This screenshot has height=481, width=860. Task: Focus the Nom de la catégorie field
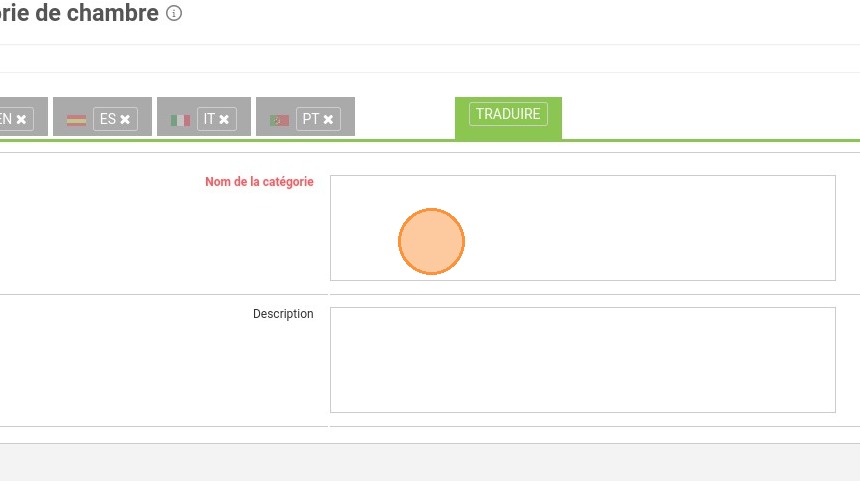582,228
